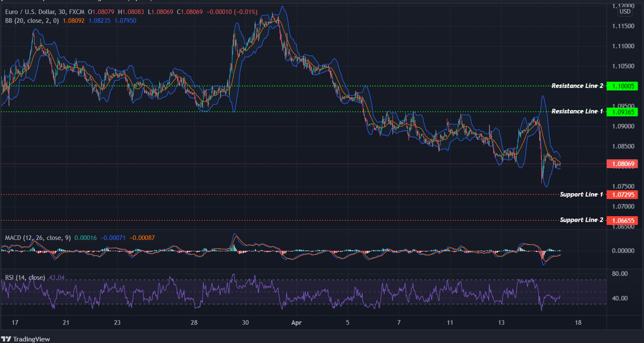Click the BB upper value 1.08235
Image resolution: width=644 pixels, height=343 pixels.
point(99,21)
